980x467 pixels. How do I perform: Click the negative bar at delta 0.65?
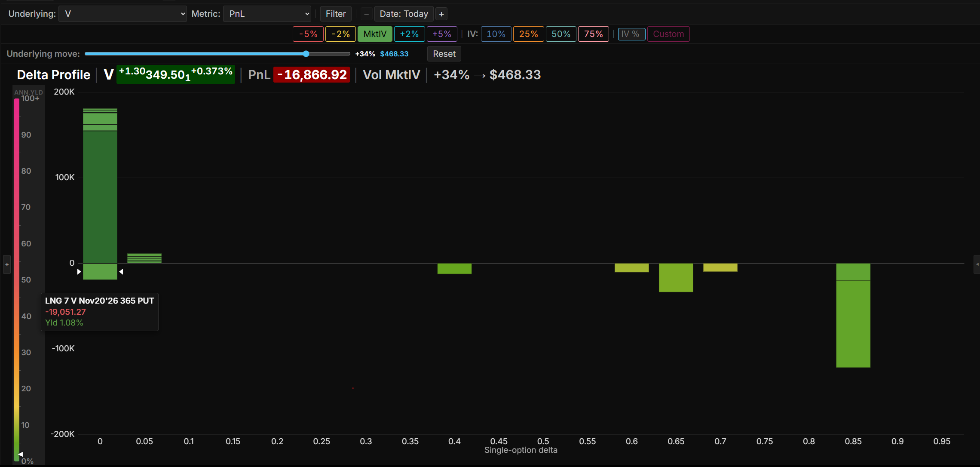(x=676, y=278)
